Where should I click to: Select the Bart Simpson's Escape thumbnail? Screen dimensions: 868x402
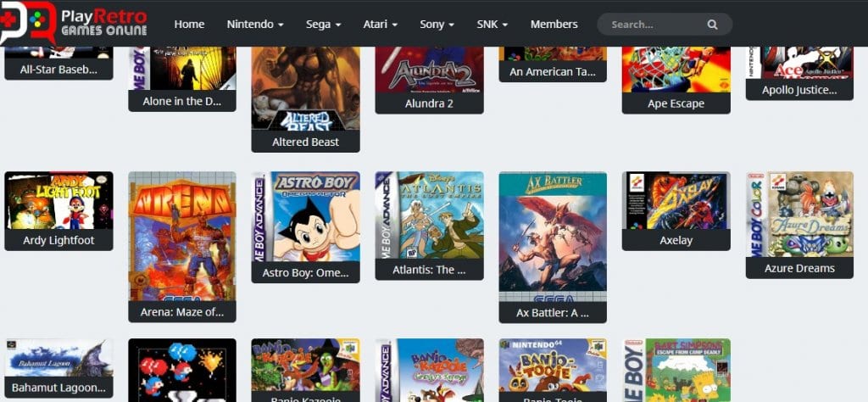(x=676, y=370)
